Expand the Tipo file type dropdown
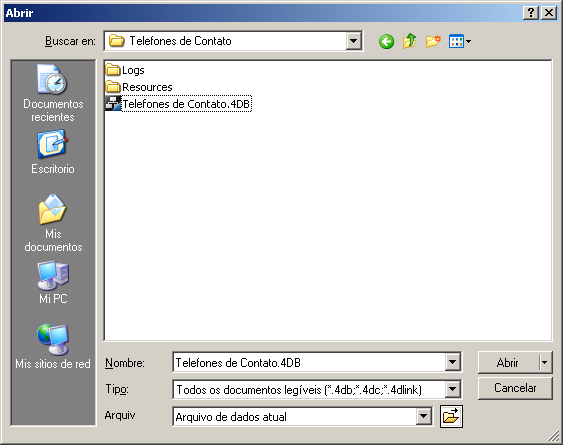The height and width of the screenshot is (445, 563). 452,389
